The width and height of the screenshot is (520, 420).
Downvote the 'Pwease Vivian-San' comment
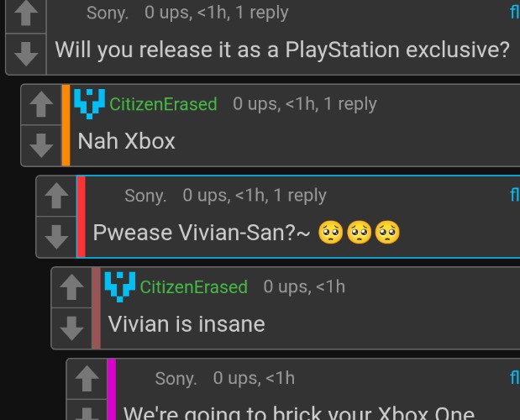coord(56,237)
